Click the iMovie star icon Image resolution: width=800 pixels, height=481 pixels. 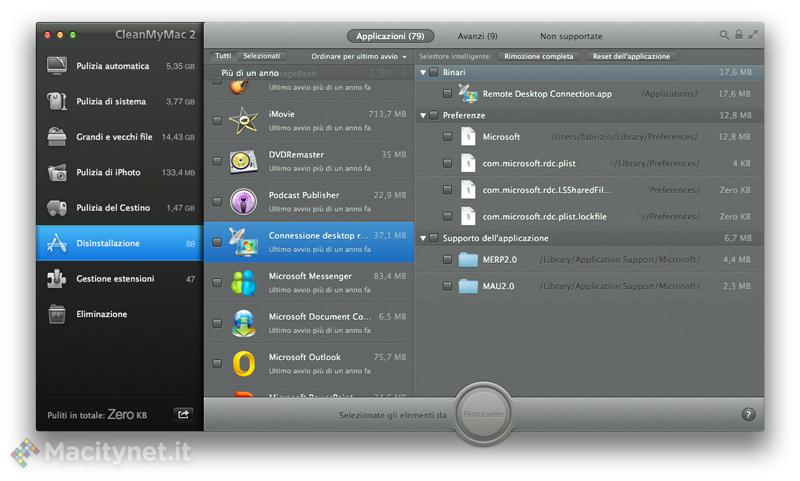point(243,120)
